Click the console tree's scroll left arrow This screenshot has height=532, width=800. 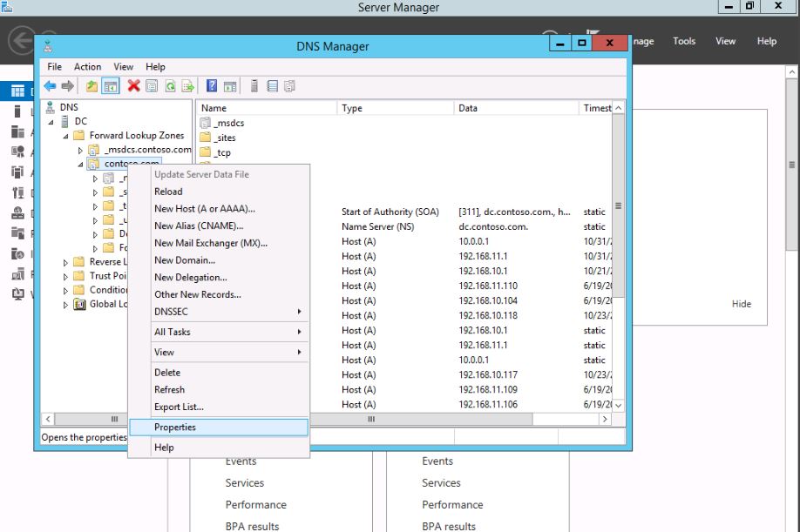coord(48,419)
